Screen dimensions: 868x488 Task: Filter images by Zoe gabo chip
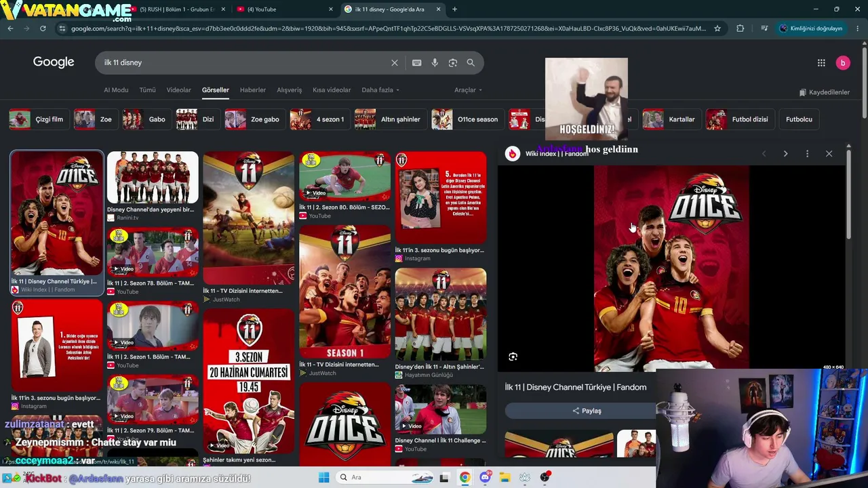(x=254, y=119)
